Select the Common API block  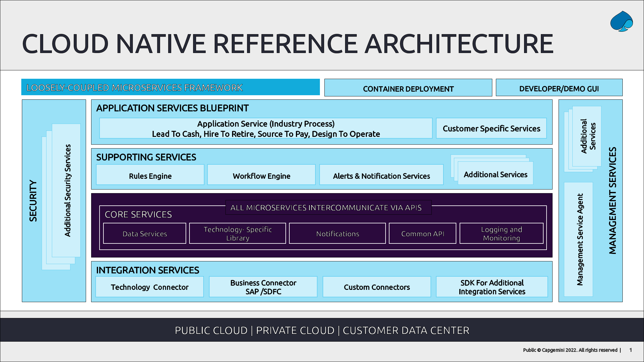pos(422,233)
